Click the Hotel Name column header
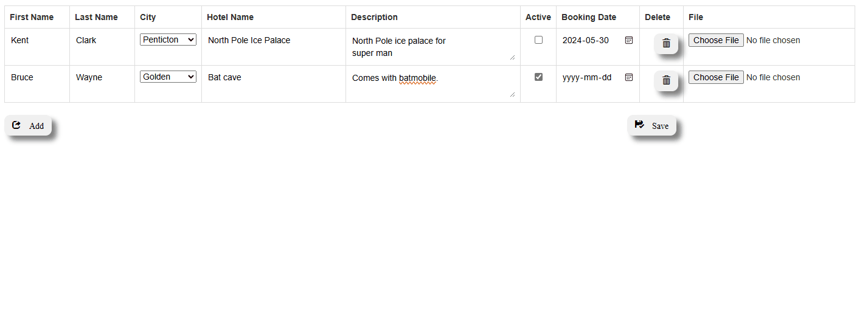The height and width of the screenshot is (335, 868). click(x=230, y=17)
